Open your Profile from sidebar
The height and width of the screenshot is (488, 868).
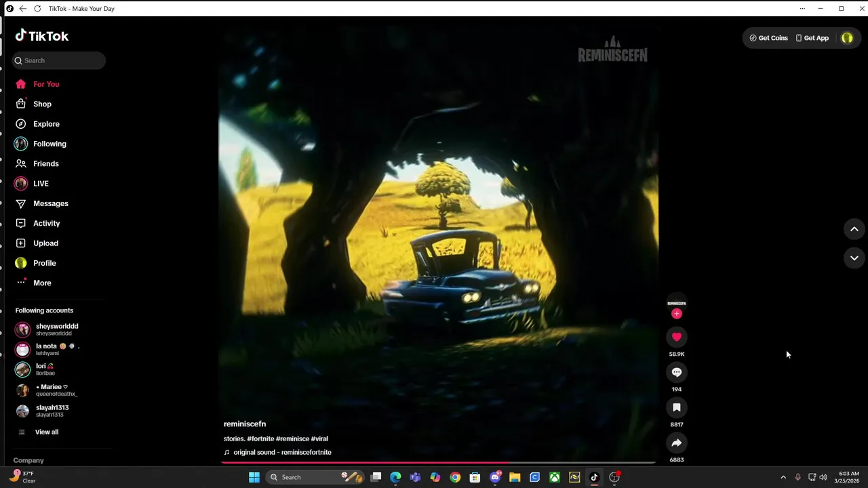click(44, 263)
